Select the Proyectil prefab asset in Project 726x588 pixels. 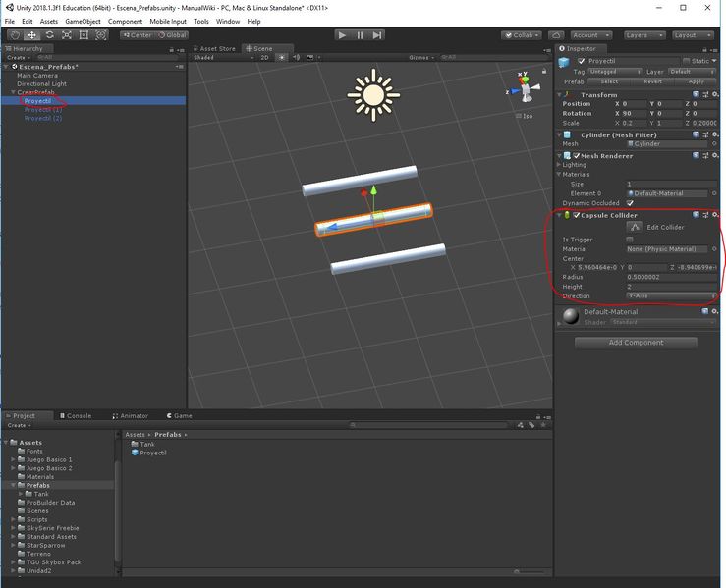pos(149,453)
